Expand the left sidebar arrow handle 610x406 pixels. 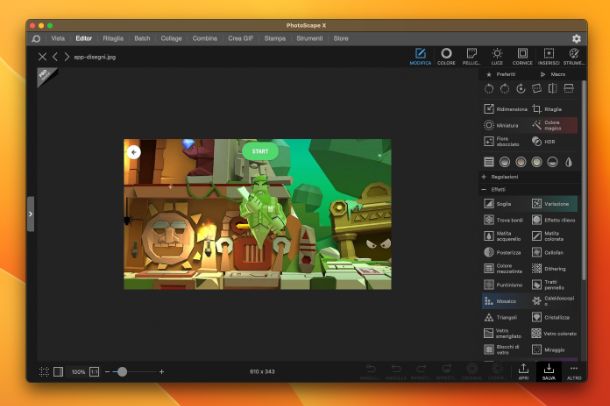click(30, 214)
